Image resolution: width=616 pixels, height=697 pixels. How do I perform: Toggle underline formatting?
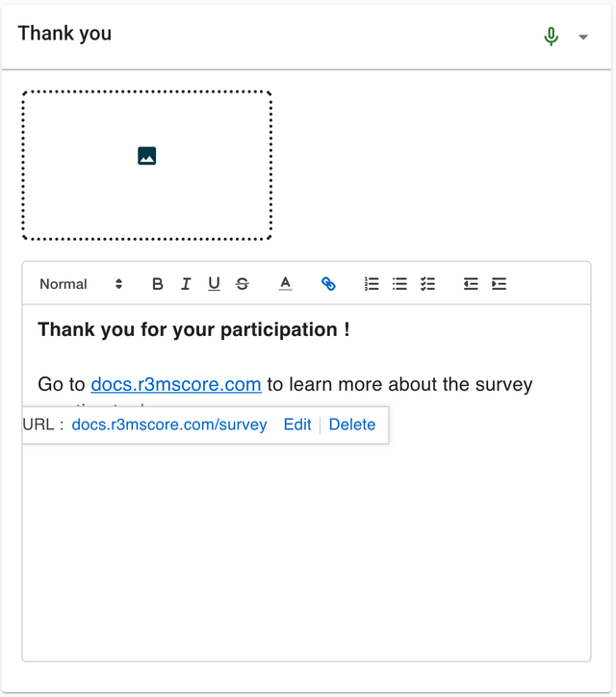click(214, 284)
